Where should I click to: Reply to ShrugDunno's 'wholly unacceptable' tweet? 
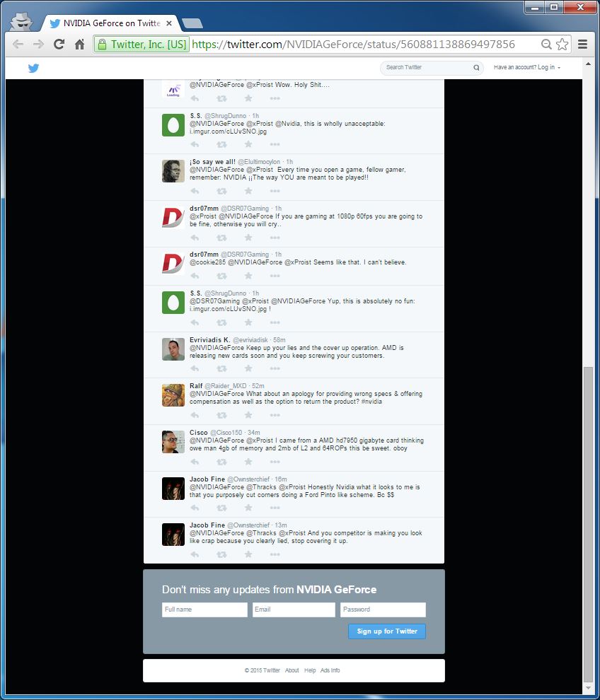195,144
